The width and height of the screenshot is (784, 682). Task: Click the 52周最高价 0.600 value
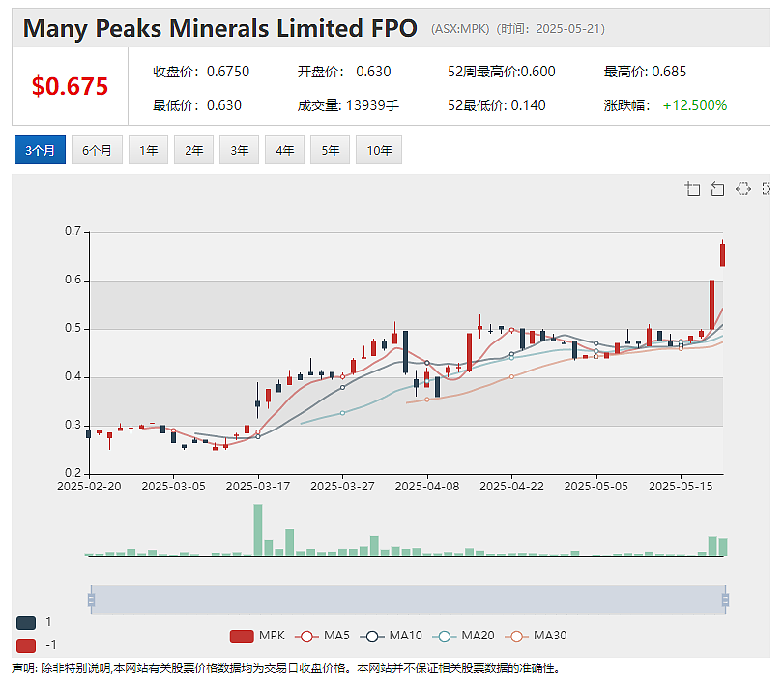538,72
